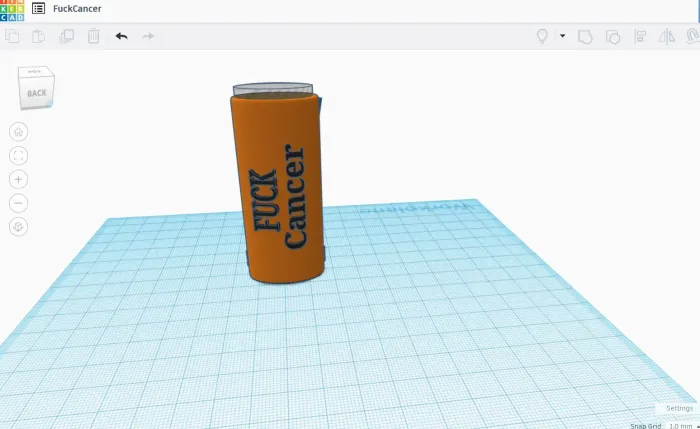Open the dropdown beside the lightbulb
Image resolution: width=700 pixels, height=429 pixels.
(x=562, y=36)
